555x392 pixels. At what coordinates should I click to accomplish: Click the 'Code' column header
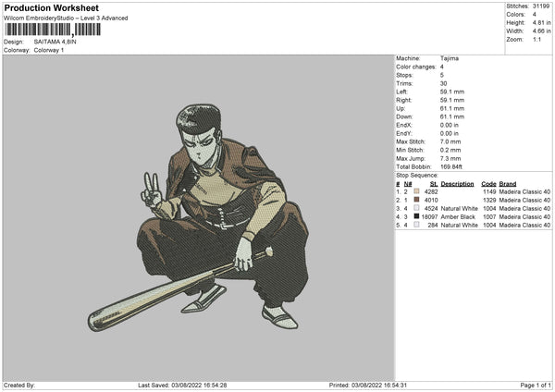(x=488, y=184)
